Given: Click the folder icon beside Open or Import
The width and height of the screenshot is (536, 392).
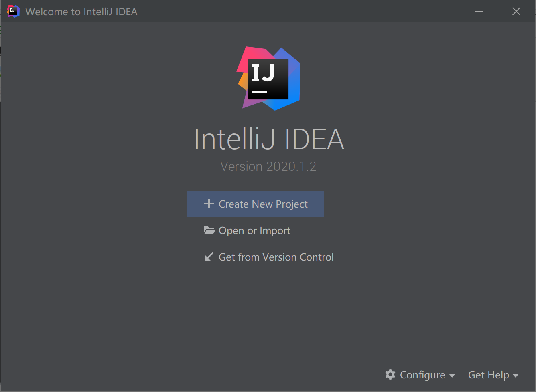Looking at the screenshot, I should (209, 230).
